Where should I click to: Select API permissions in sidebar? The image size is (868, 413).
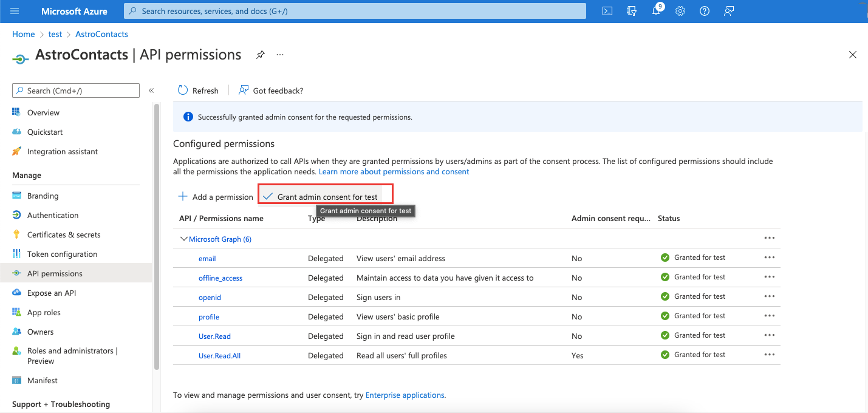click(76, 273)
